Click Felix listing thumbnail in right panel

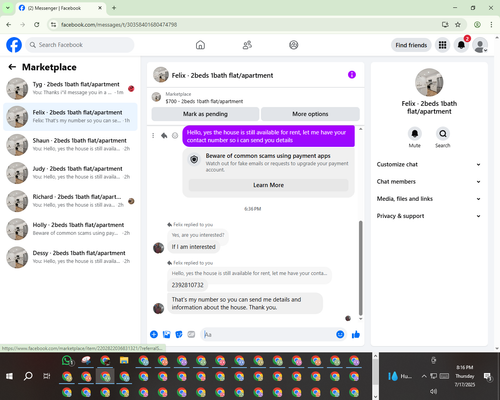[x=429, y=82]
